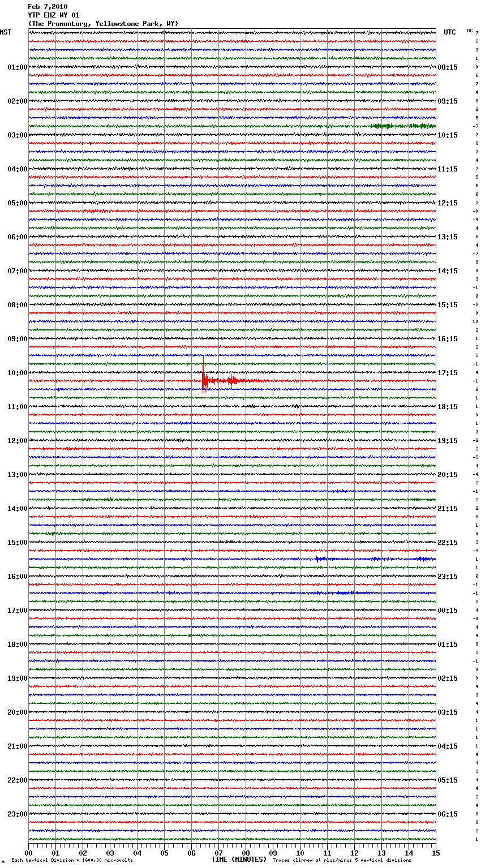
Task: Click the 'Each Vertical Division = 1600.00 microvolts' note
Action: [x=72, y=860]
